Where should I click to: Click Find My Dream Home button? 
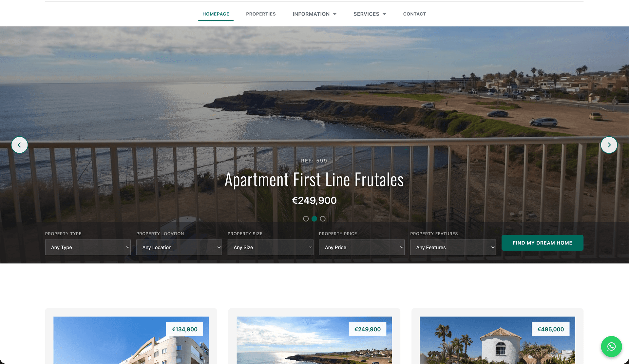click(542, 243)
